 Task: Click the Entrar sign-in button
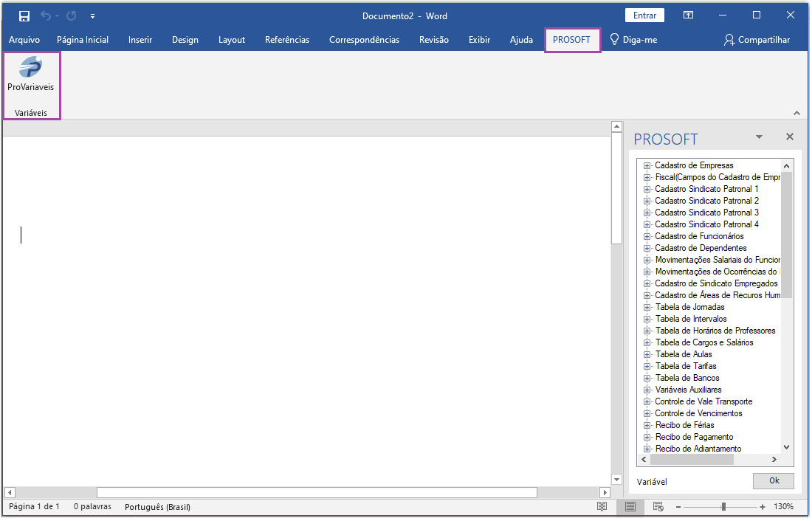pos(644,15)
